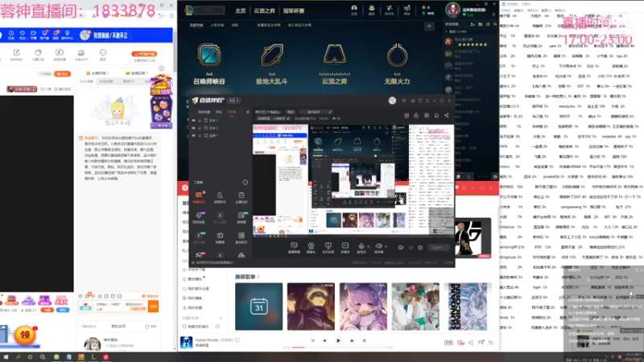The height and width of the screenshot is (362, 644).
Task: Open the 主页 tab in League client
Action: 240,11
